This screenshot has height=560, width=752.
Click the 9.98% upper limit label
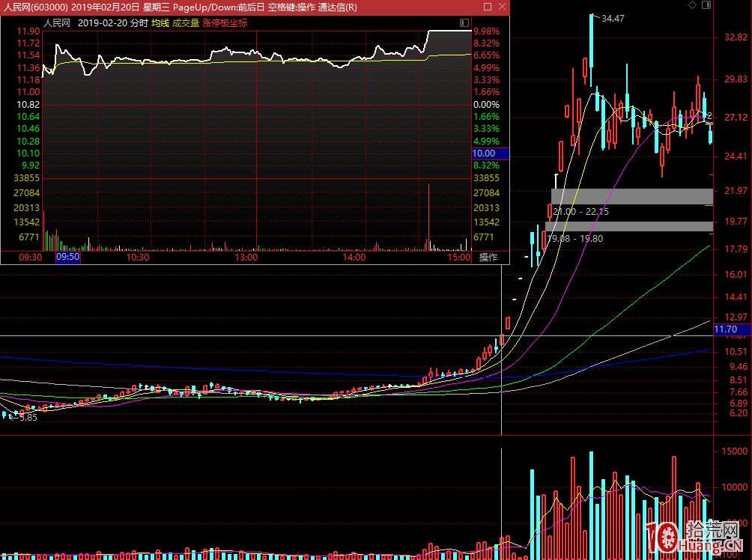click(486, 31)
